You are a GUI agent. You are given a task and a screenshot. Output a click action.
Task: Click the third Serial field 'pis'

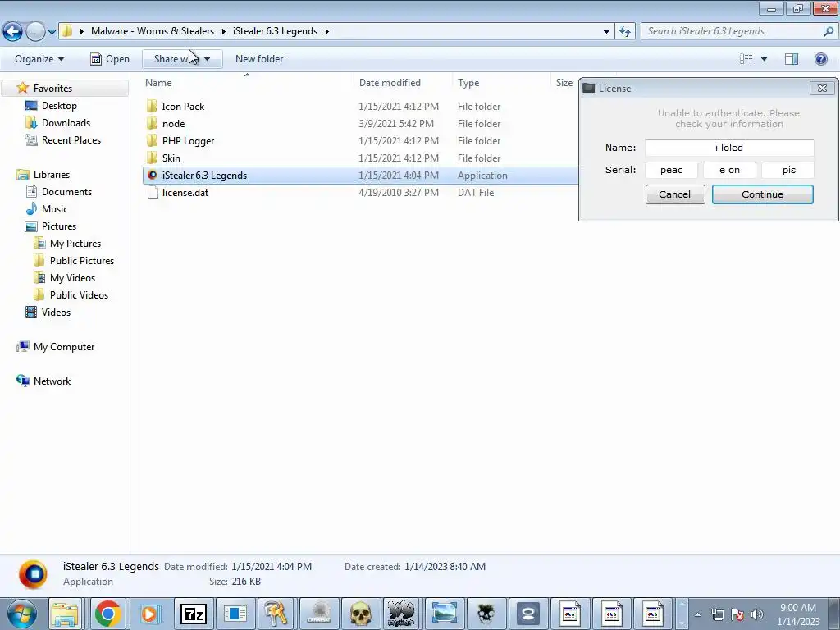tap(787, 170)
